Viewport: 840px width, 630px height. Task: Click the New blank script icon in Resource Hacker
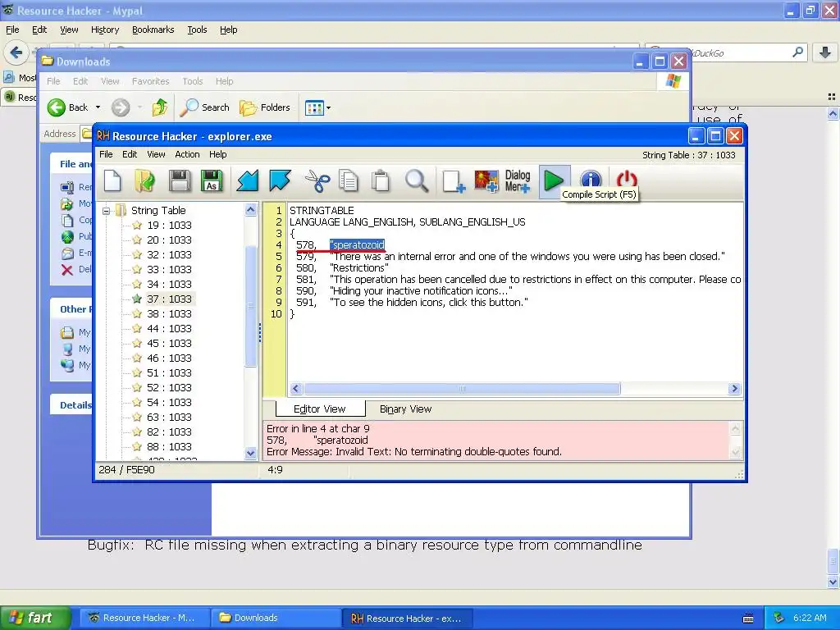point(112,180)
